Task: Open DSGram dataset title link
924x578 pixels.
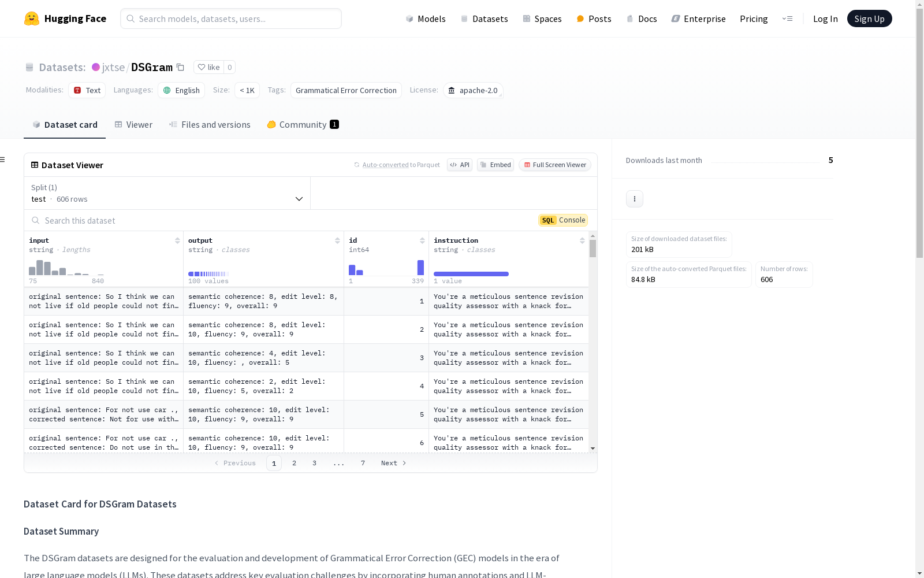Action: tap(152, 67)
